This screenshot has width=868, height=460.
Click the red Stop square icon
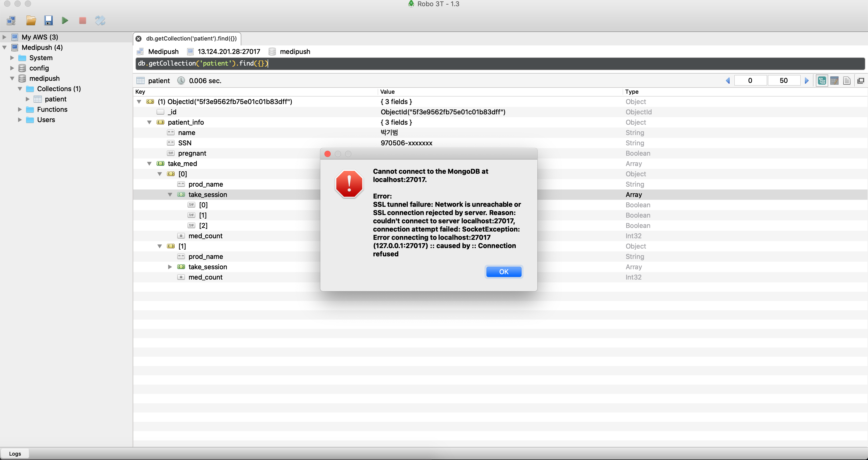[83, 21]
